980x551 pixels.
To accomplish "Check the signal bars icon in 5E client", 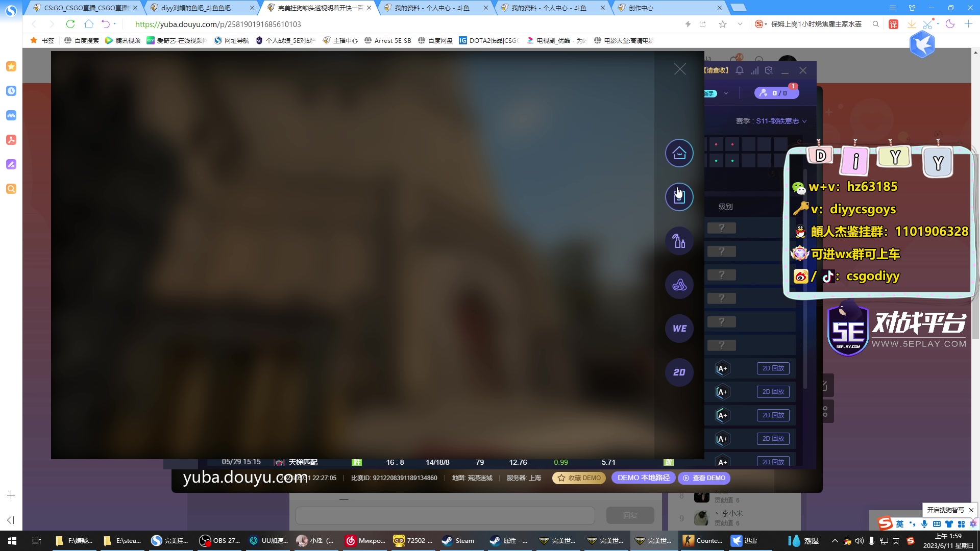I will click(754, 70).
